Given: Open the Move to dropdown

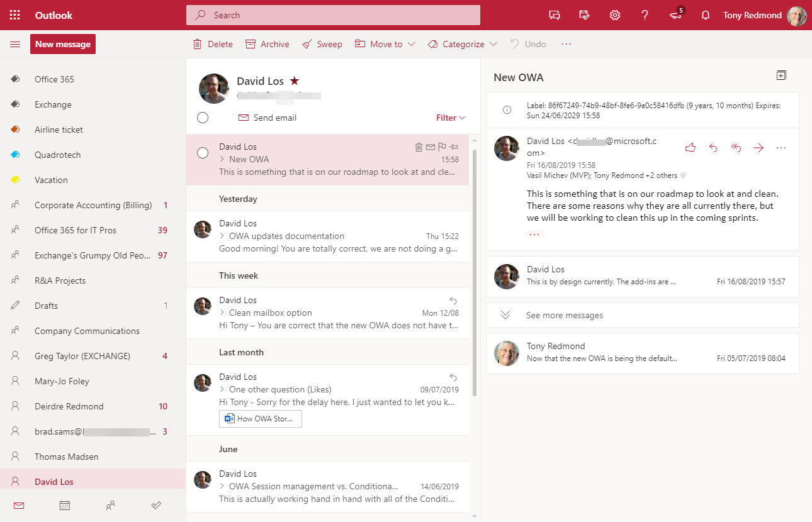Looking at the screenshot, I should pyautogui.click(x=385, y=44).
